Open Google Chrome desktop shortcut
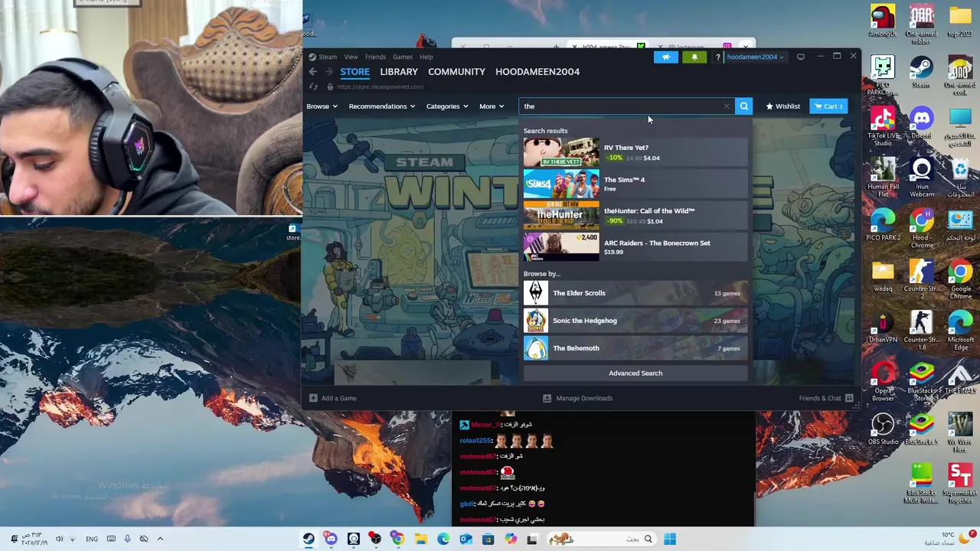This screenshot has width=980, height=551. click(960, 279)
